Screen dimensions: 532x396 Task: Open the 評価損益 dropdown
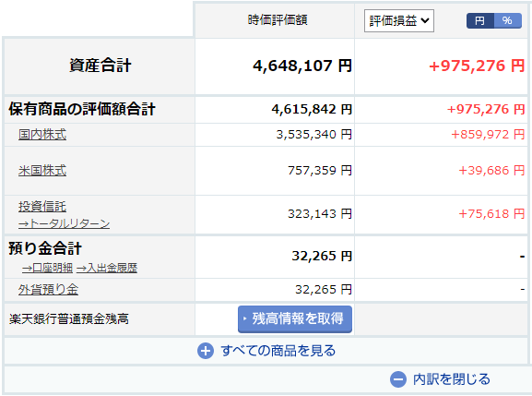[398, 20]
